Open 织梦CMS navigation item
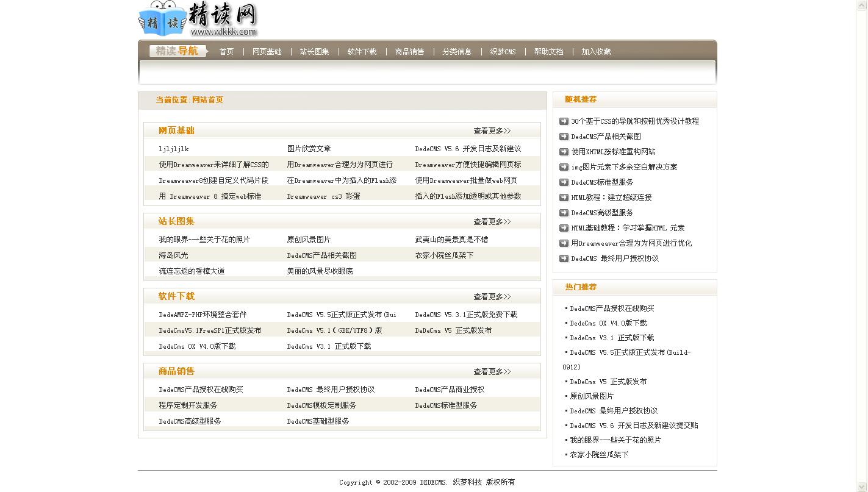868x492 pixels. [x=503, y=52]
